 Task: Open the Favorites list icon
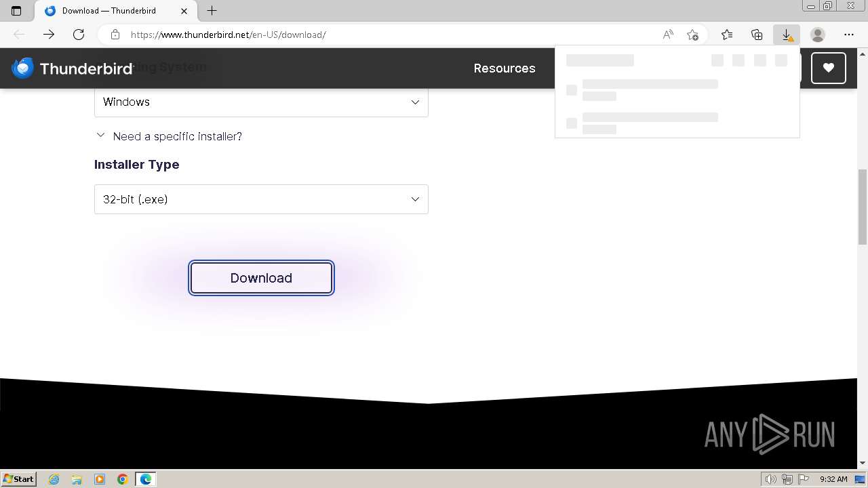click(x=727, y=35)
